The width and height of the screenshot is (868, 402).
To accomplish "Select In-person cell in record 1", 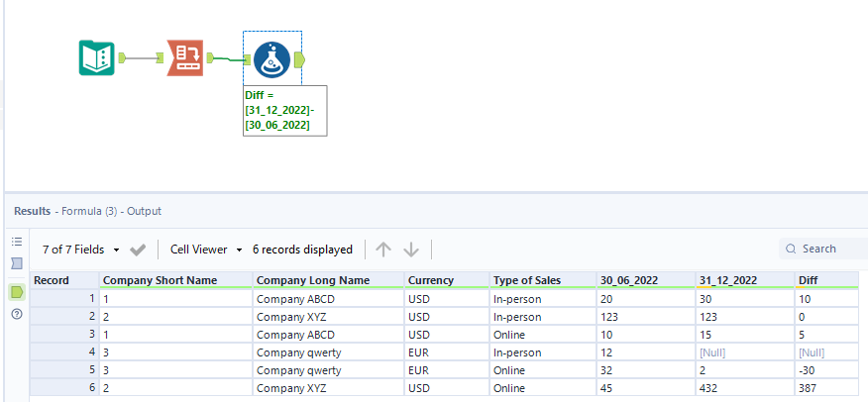I will (543, 299).
